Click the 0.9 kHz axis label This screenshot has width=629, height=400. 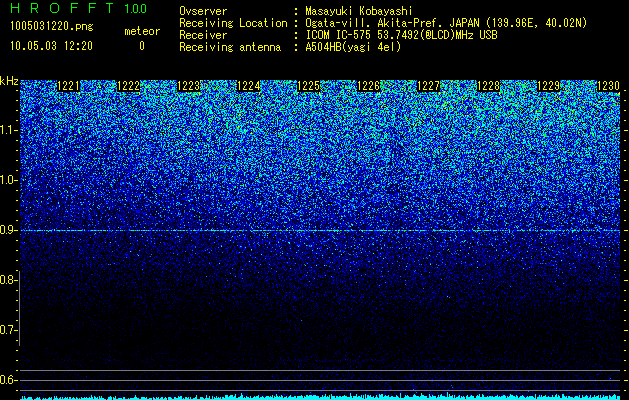7,230
